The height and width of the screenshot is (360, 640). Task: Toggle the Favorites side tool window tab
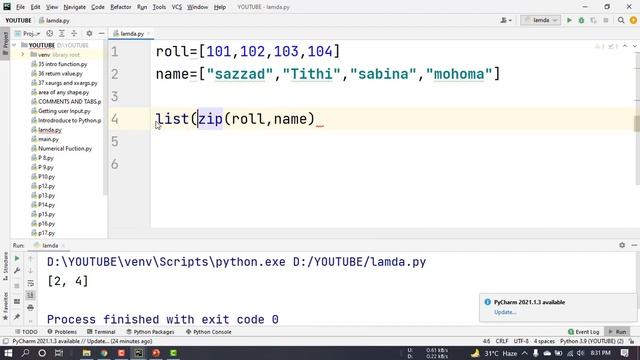click(5, 306)
